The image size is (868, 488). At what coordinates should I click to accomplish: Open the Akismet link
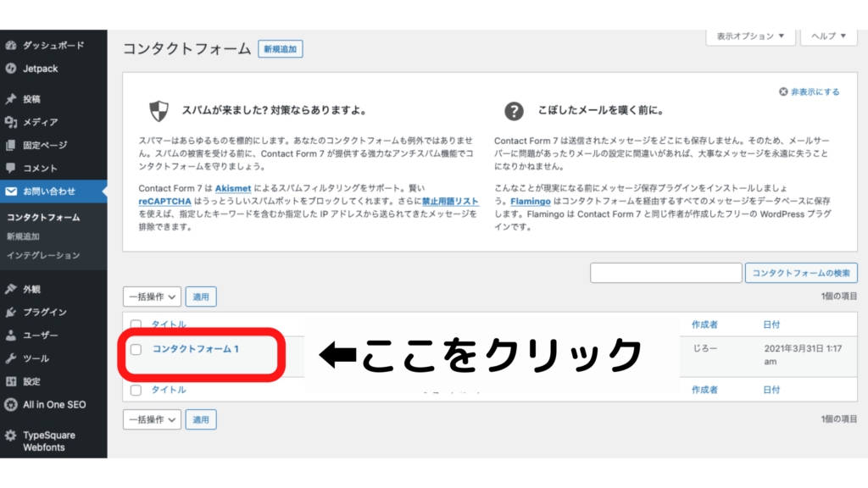coord(233,189)
